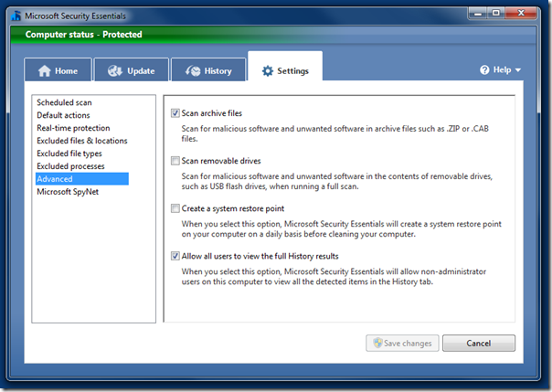The image size is (552, 392).
Task: Click the question mark Help icon
Action: [x=484, y=69]
